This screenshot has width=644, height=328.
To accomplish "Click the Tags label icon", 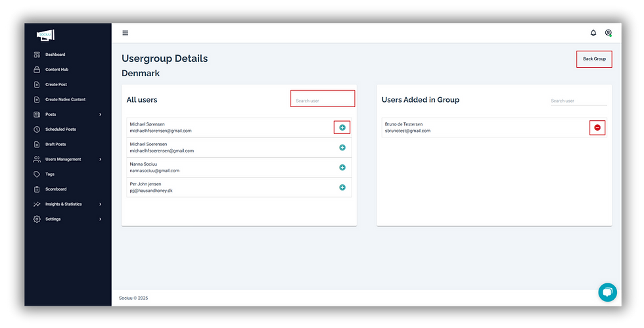I will click(x=37, y=174).
